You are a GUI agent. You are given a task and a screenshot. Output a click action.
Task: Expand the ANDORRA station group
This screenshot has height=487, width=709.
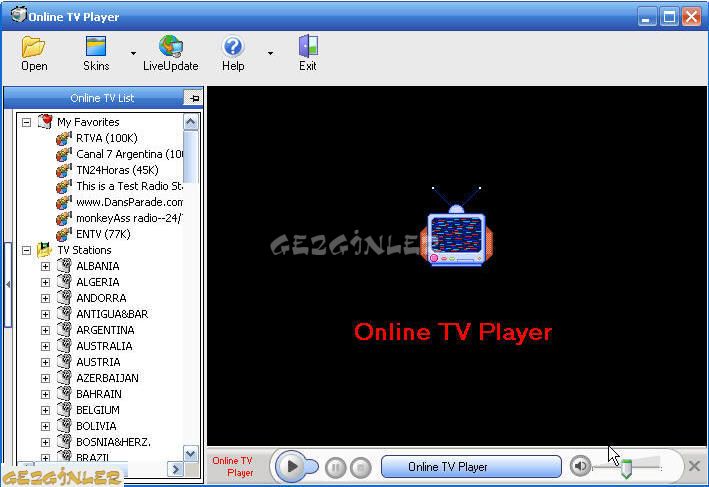(x=45, y=298)
